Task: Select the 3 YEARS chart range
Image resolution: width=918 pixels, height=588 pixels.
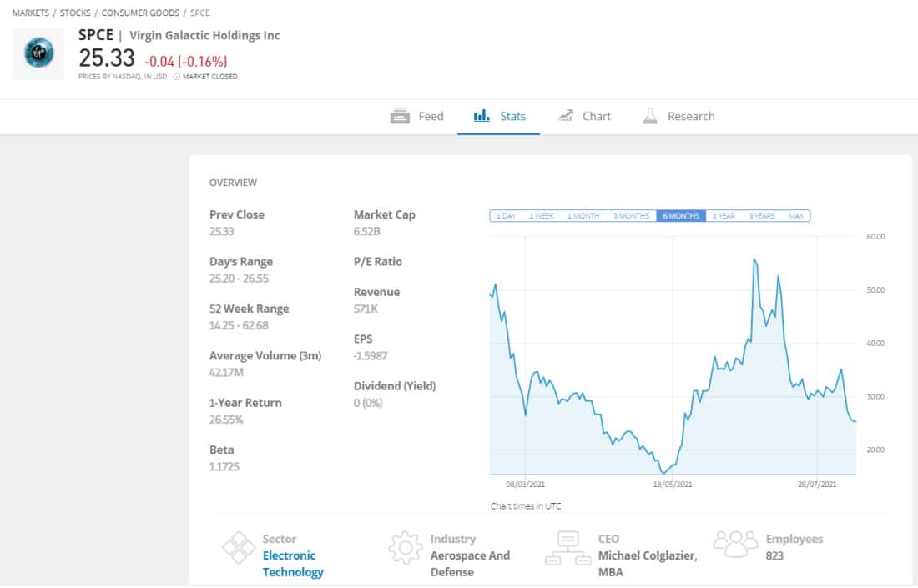Action: pyautogui.click(x=762, y=216)
